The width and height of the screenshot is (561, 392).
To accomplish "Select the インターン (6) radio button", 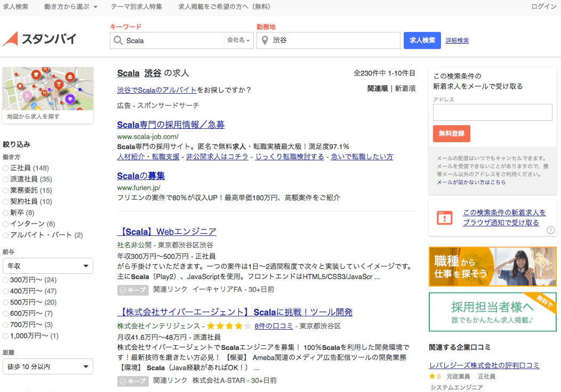I will click(5, 224).
